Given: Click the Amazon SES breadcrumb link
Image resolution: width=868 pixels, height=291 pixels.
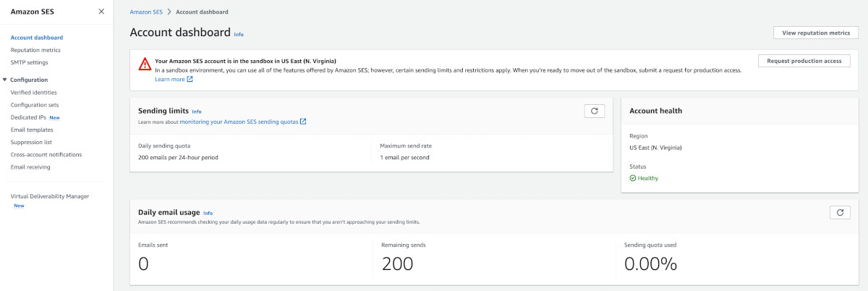Looking at the screenshot, I should pos(145,12).
